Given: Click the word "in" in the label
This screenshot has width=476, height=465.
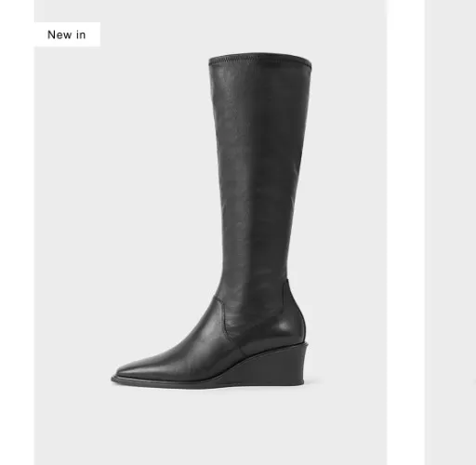Looking at the screenshot, I should [81, 34].
